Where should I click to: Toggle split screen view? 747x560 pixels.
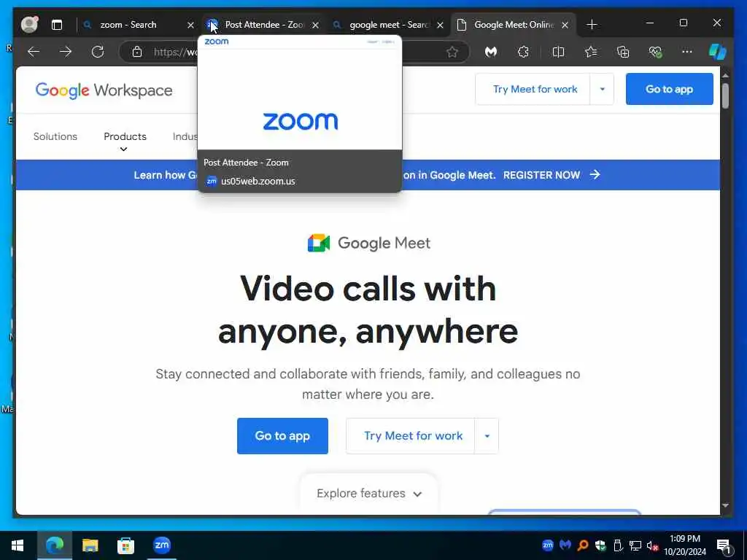click(x=558, y=52)
